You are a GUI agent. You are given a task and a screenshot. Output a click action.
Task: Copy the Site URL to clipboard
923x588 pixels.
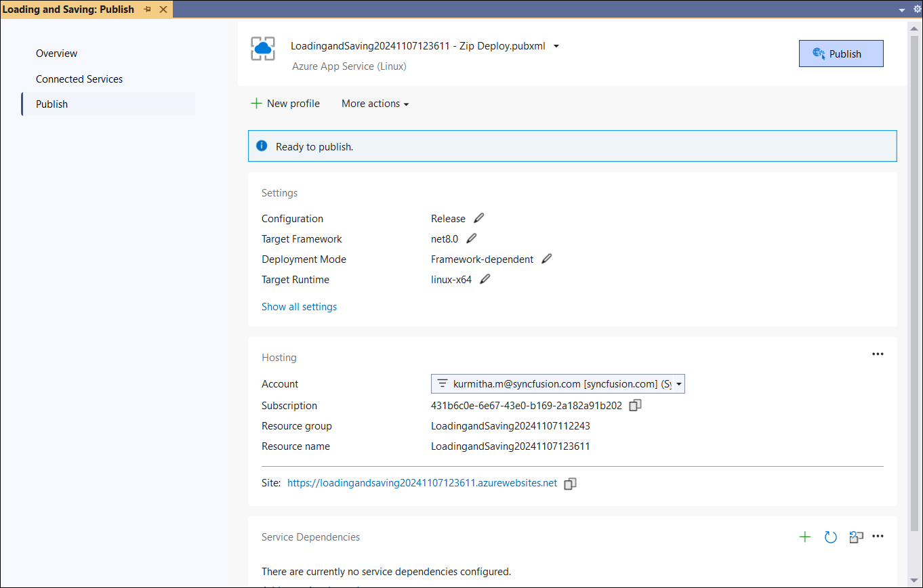571,484
